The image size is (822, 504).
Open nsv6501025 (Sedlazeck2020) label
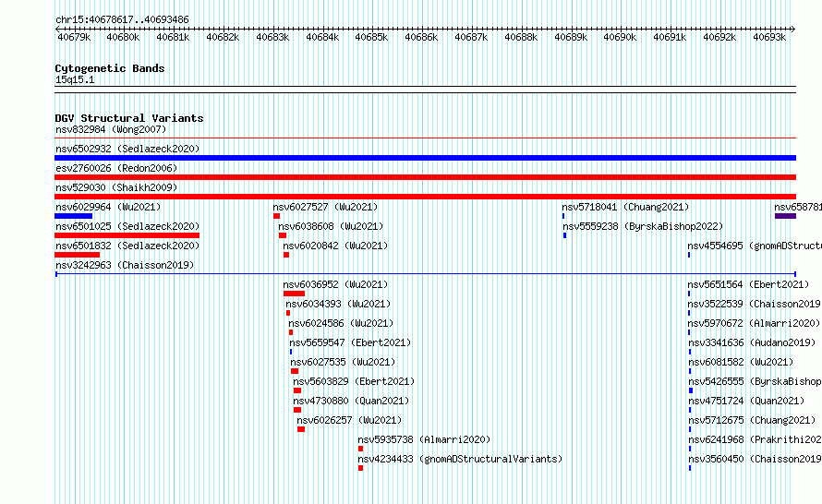click(127, 226)
